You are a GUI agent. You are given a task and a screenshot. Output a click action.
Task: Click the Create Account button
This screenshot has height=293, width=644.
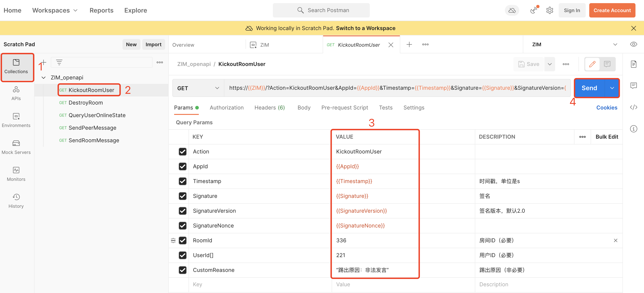(x=612, y=10)
